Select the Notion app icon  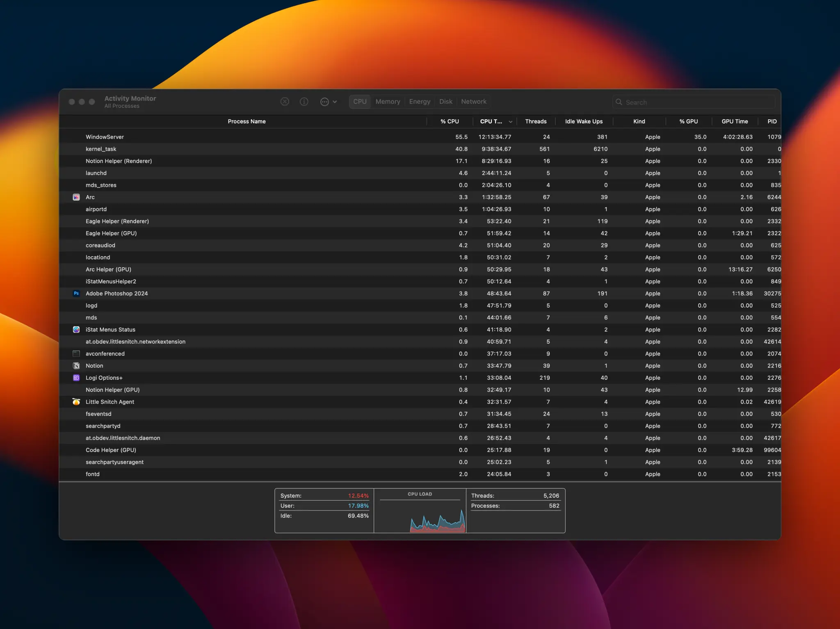[x=76, y=365]
